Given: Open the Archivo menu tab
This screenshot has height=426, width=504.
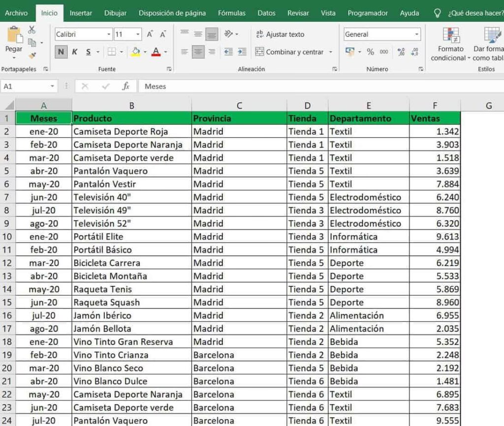Looking at the screenshot, I should [16, 13].
